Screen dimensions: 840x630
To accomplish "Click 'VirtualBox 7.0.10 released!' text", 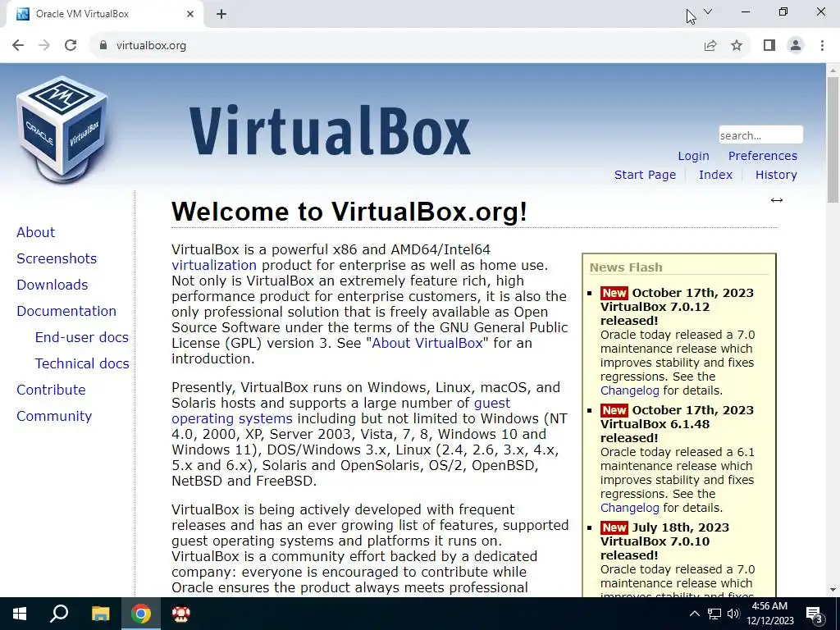I will coord(655,548).
